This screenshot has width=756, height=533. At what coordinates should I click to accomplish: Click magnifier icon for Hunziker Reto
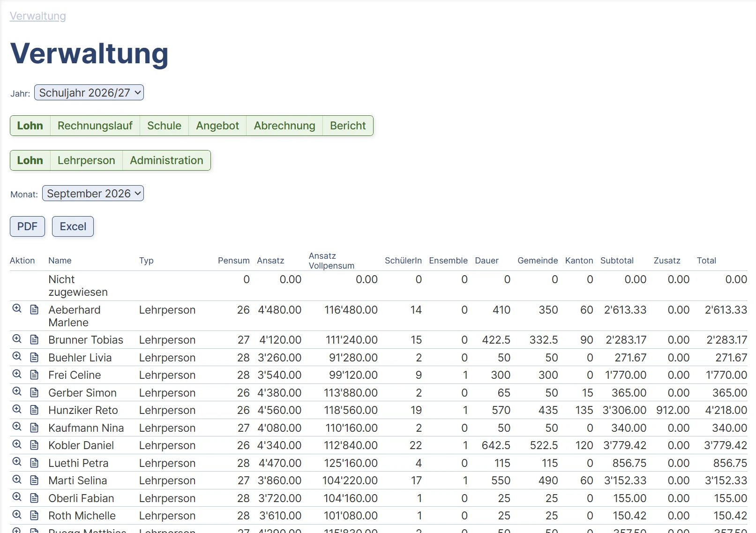17,409
